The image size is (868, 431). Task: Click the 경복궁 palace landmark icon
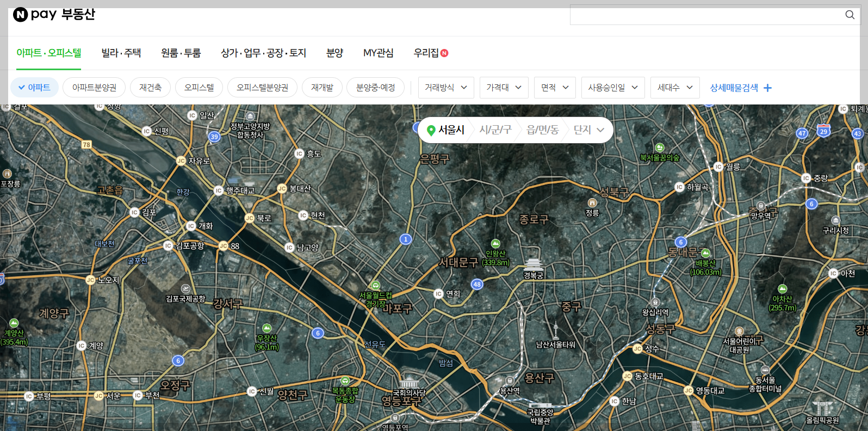point(534,264)
